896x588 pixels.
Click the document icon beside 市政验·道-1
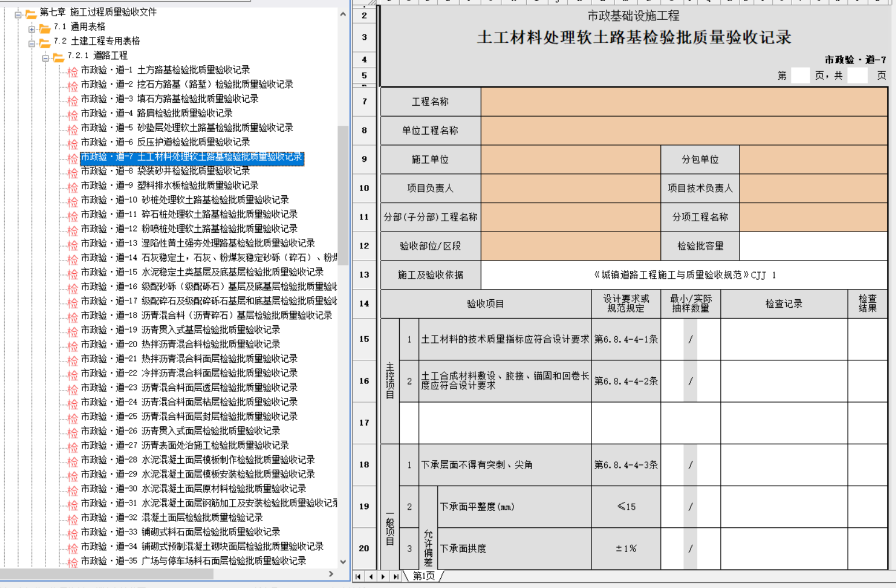tap(72, 71)
